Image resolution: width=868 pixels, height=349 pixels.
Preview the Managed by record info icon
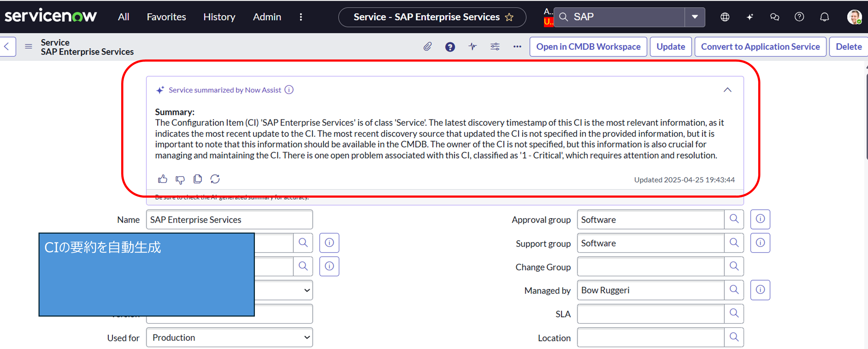tap(760, 290)
